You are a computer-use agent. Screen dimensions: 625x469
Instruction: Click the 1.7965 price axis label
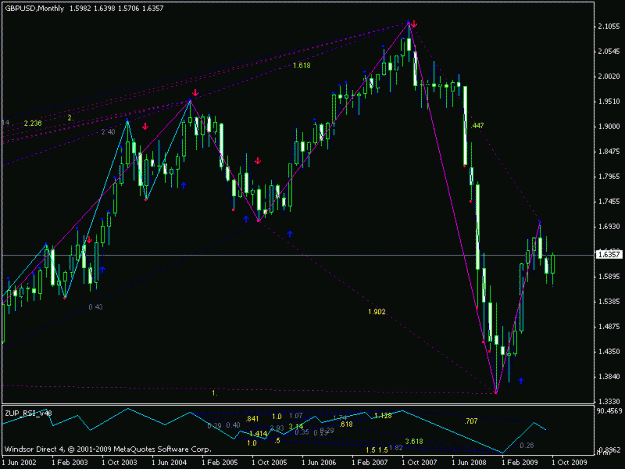609,176
